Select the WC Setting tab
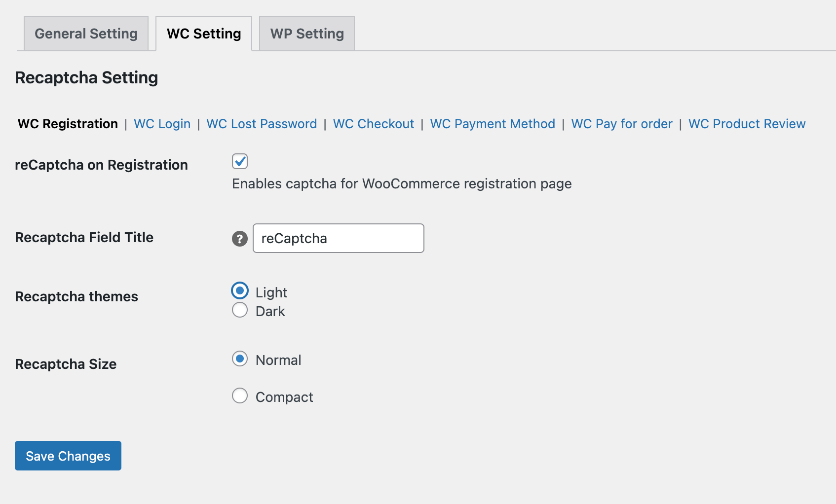The width and height of the screenshot is (836, 504). pos(203,33)
